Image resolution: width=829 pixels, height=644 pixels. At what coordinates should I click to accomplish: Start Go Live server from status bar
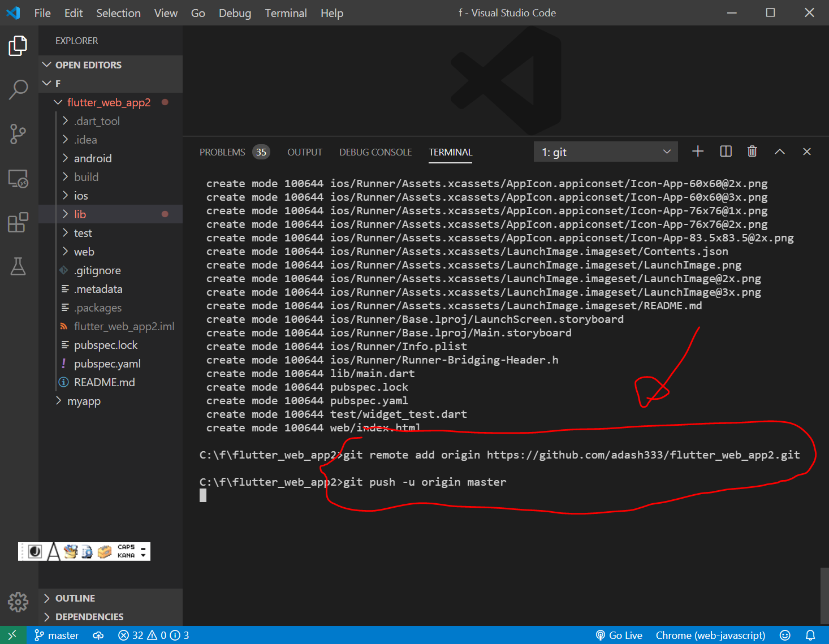pyautogui.click(x=619, y=635)
